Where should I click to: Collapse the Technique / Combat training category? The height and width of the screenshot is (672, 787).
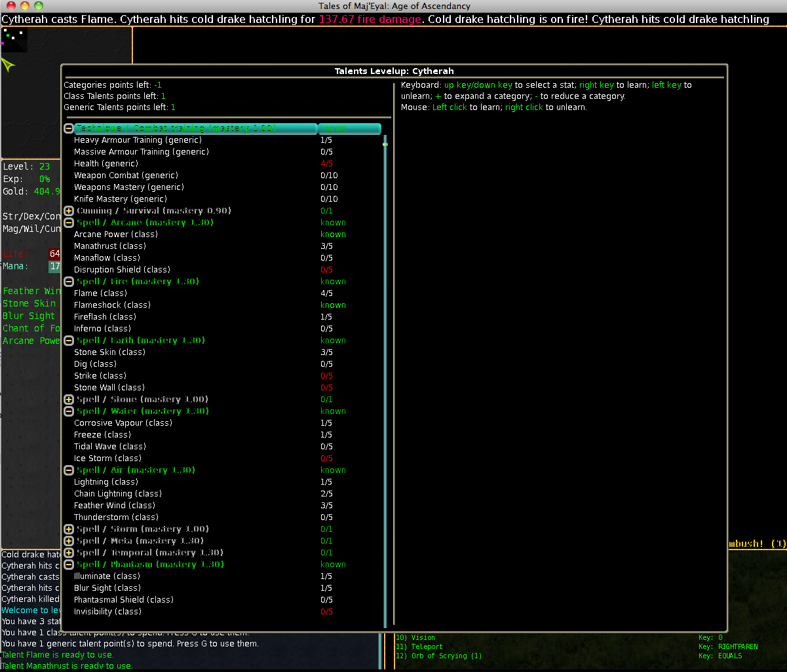(69, 128)
